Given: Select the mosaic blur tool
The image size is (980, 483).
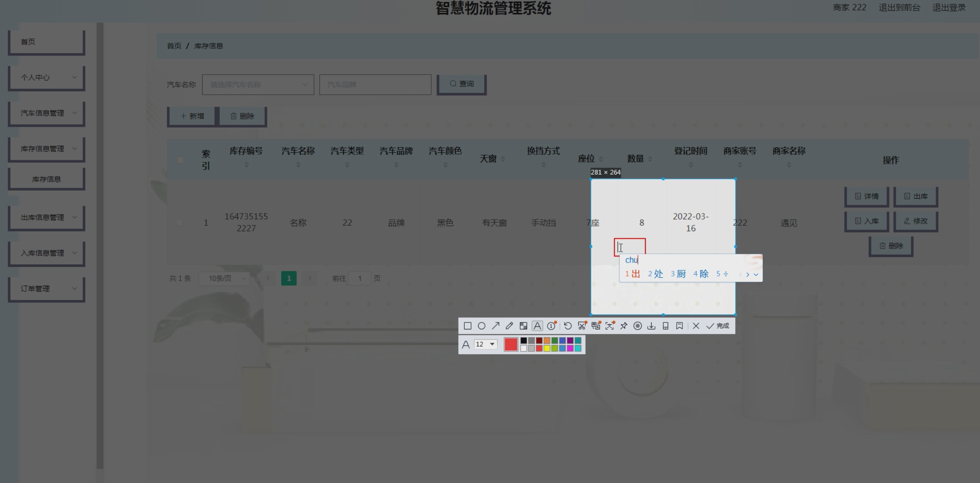Looking at the screenshot, I should pyautogui.click(x=523, y=326).
